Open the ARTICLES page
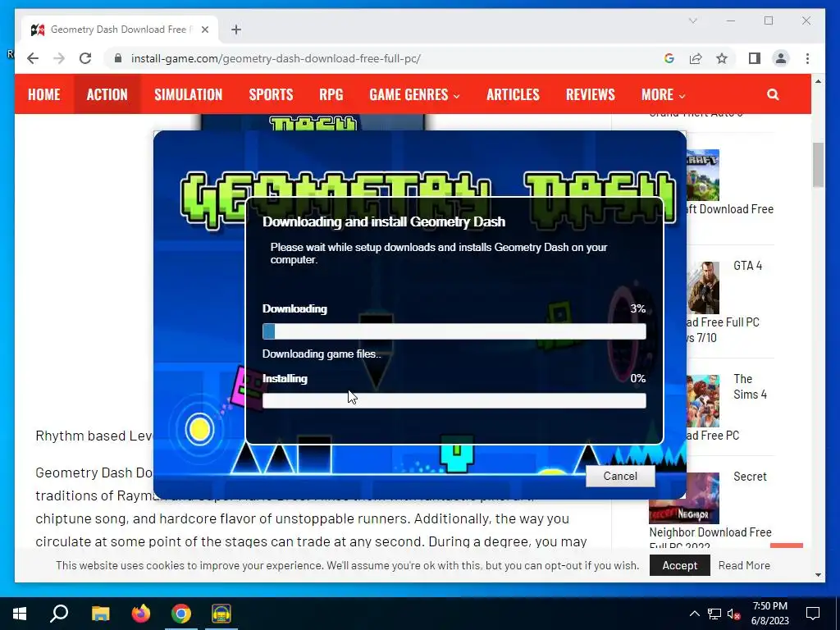The width and height of the screenshot is (840, 630). pyautogui.click(x=513, y=95)
